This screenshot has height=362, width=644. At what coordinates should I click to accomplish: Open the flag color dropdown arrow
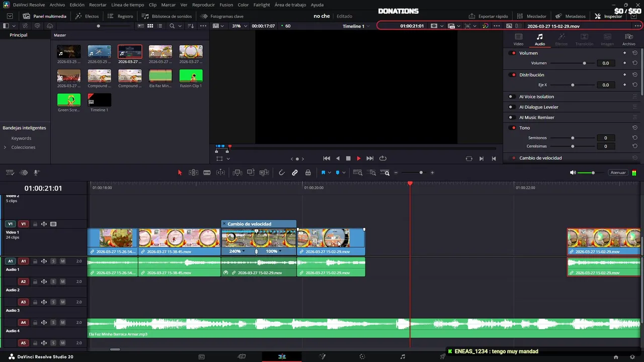point(330,172)
